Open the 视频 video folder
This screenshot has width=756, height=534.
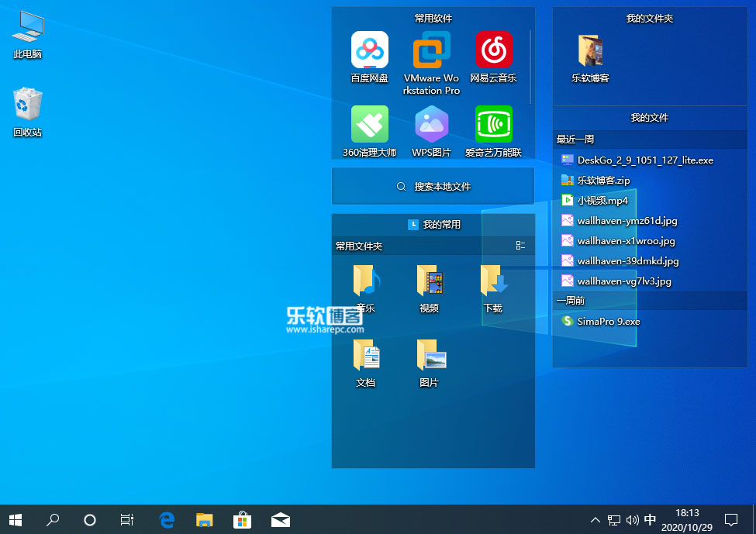430,288
